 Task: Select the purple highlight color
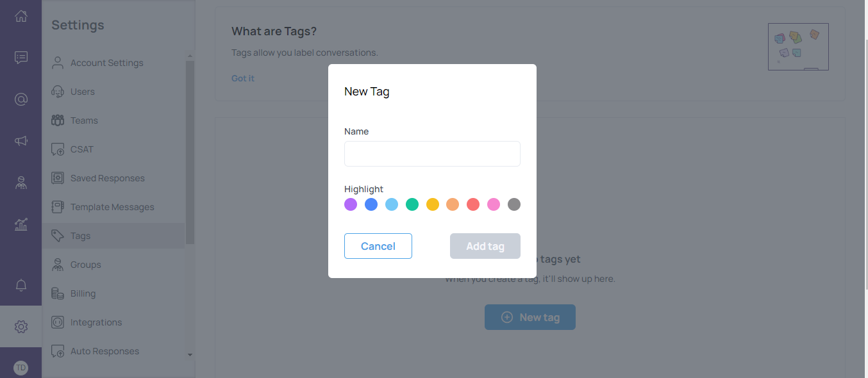(x=351, y=204)
